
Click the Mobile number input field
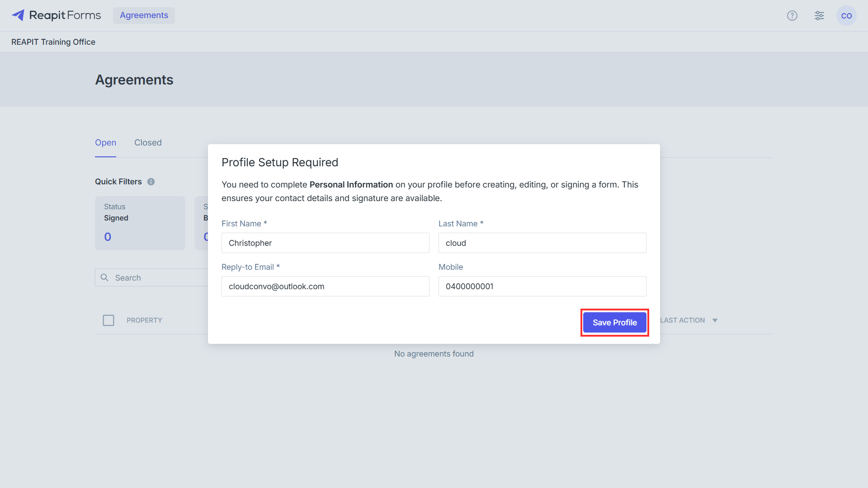[542, 286]
